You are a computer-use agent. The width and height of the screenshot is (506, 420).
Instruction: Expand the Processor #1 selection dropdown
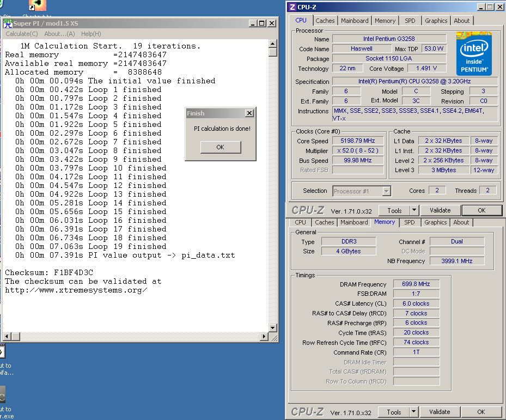(x=386, y=191)
